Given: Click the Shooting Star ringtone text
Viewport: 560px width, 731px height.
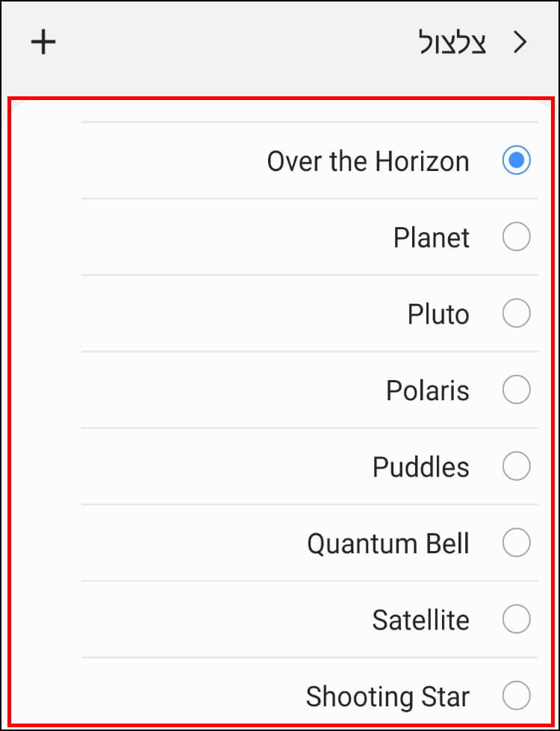Looking at the screenshot, I should [x=388, y=697].
